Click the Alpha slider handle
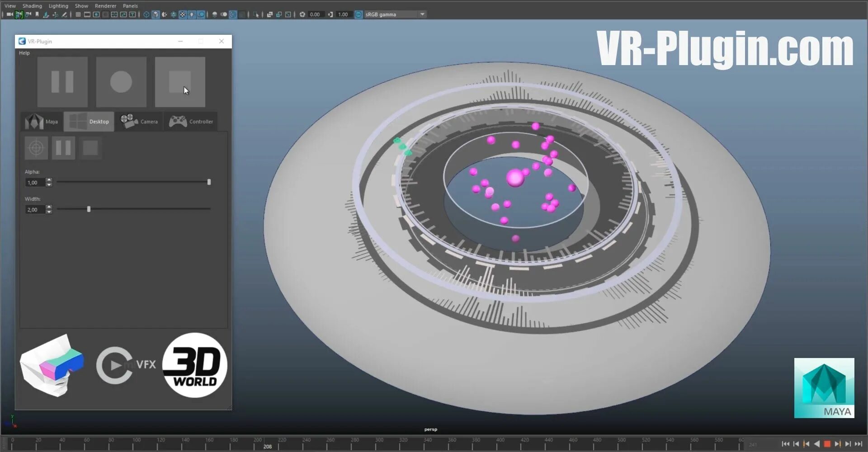The image size is (868, 452). (x=209, y=182)
